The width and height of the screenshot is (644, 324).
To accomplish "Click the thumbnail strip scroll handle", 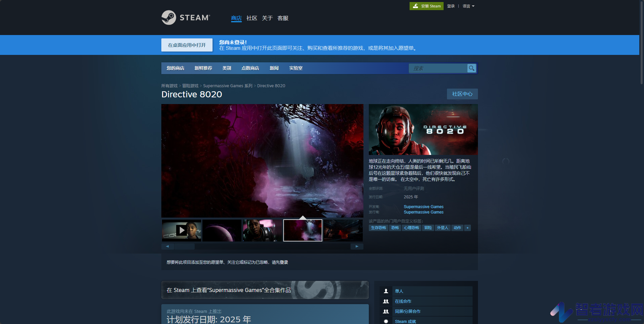I will tap(185, 247).
